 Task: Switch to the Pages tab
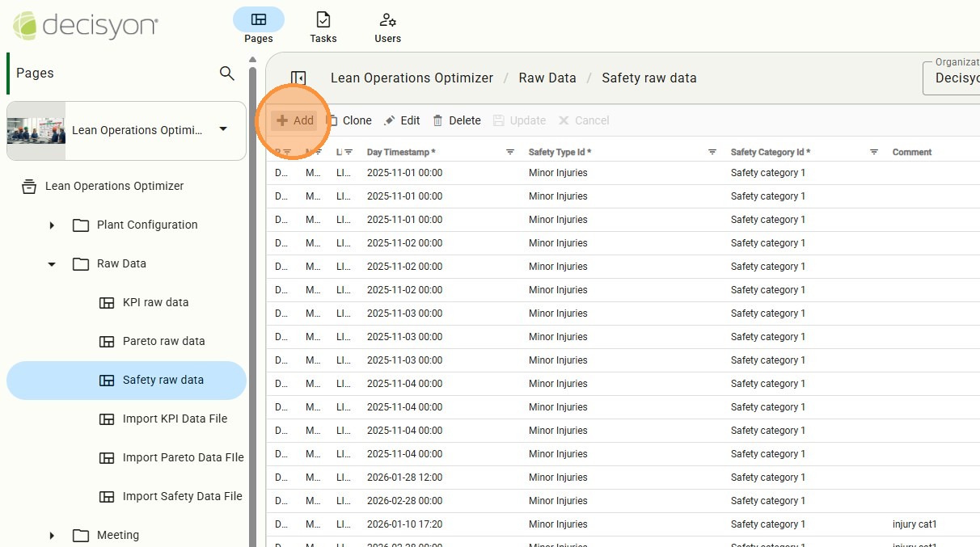click(258, 27)
